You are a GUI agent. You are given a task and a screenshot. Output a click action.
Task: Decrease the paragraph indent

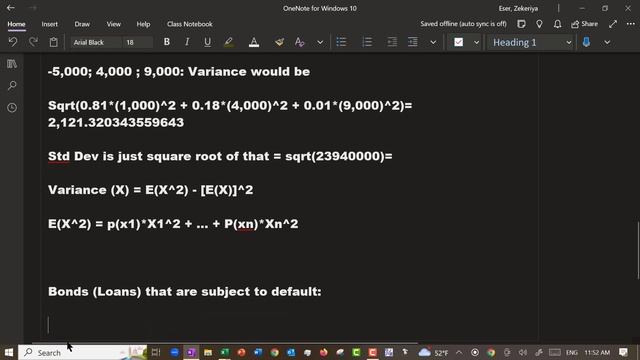tap(392, 42)
